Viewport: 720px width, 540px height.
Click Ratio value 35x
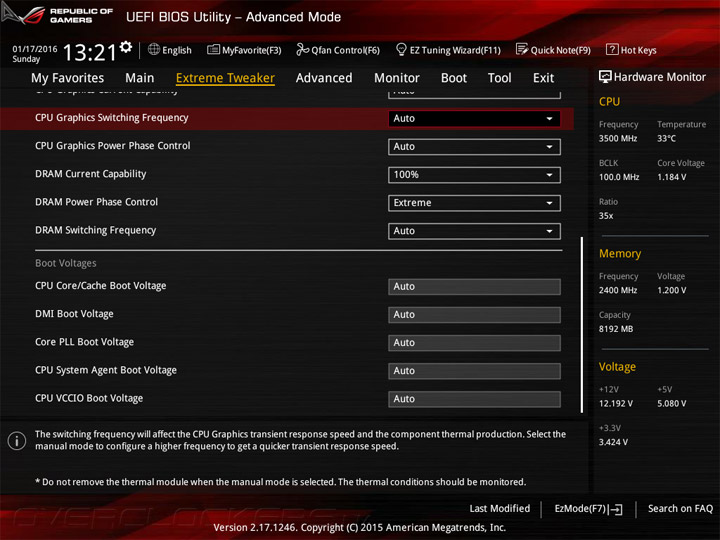point(606,216)
